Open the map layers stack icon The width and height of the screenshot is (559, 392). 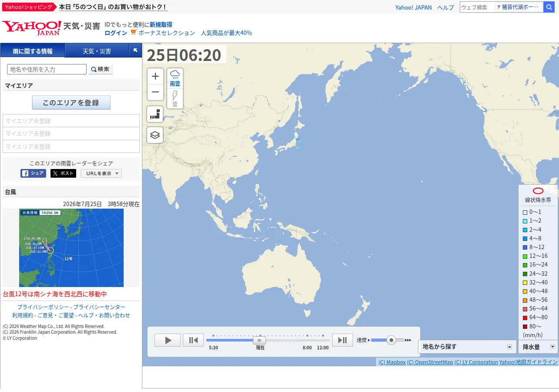(x=155, y=135)
